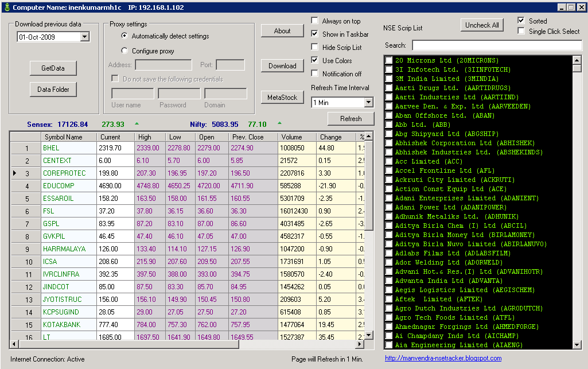Click the table horizontal scrollbar thumb
The height and width of the screenshot is (369, 588).
click(x=128, y=344)
